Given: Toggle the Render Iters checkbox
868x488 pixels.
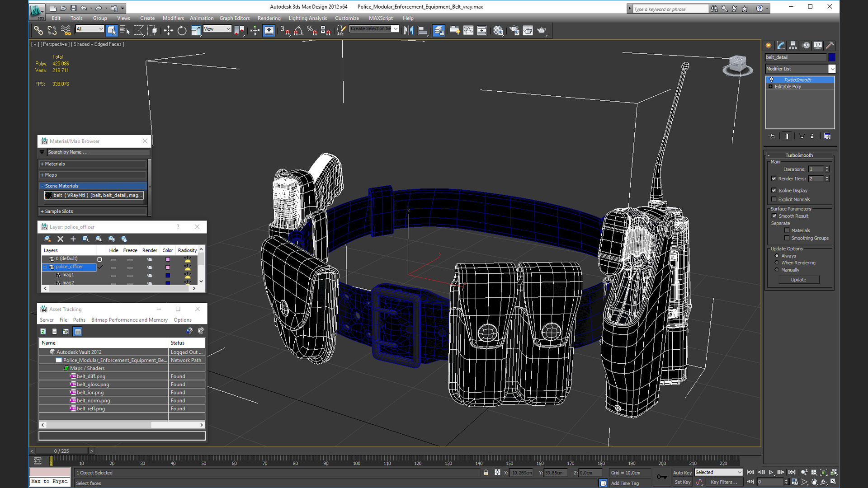Looking at the screenshot, I should [x=774, y=178].
